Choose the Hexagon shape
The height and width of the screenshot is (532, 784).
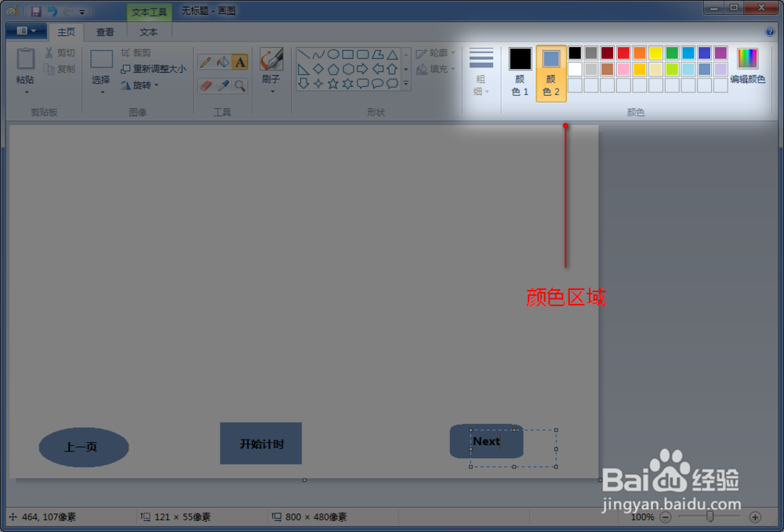click(348, 69)
